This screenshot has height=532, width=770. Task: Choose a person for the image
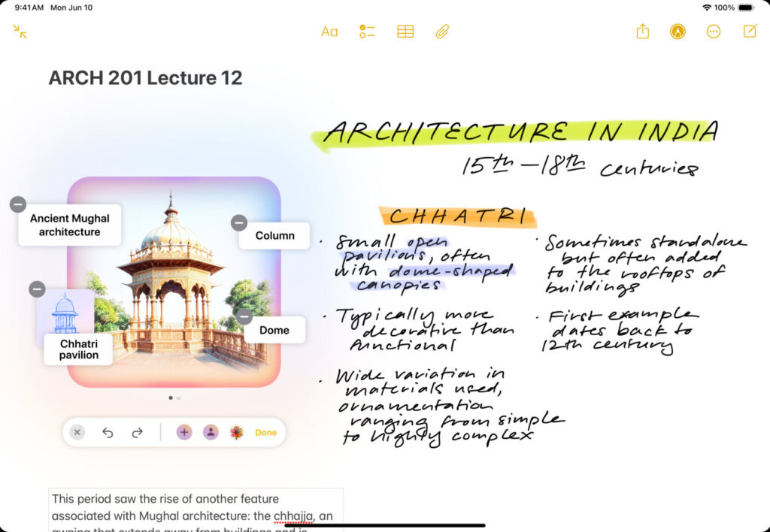click(211, 432)
